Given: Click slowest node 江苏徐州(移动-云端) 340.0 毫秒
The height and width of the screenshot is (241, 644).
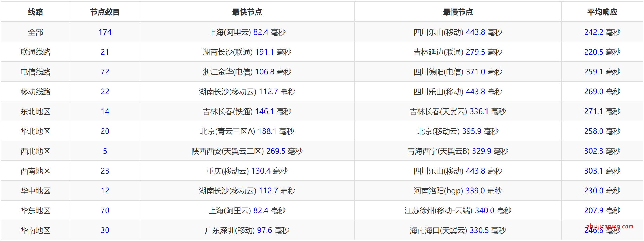Looking at the screenshot, I should point(458,210).
